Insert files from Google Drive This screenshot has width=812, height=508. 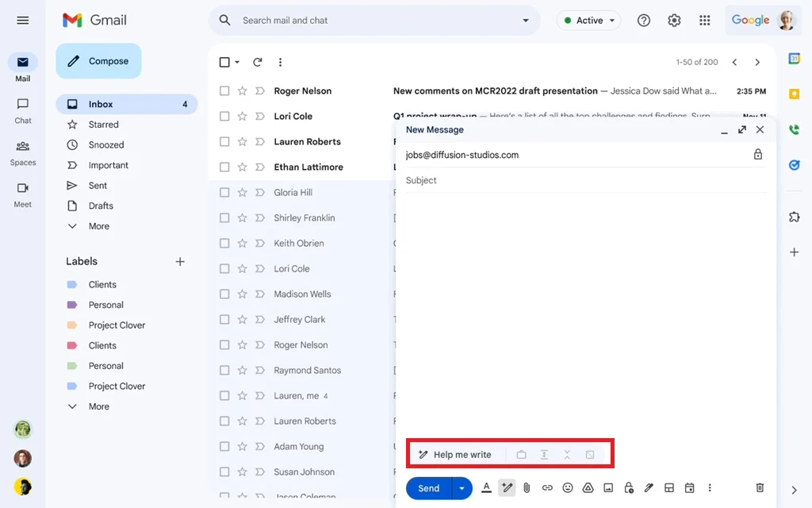[588, 487]
